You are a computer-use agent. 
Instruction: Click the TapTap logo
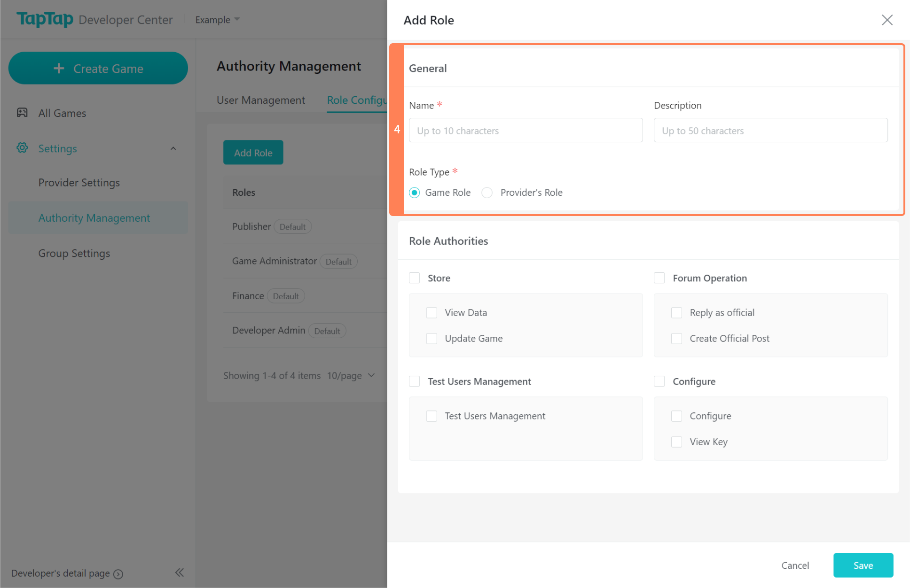coord(45,19)
